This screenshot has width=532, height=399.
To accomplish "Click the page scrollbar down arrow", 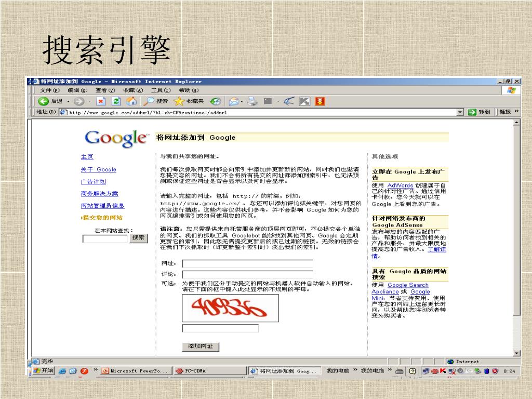I will tap(516, 353).
